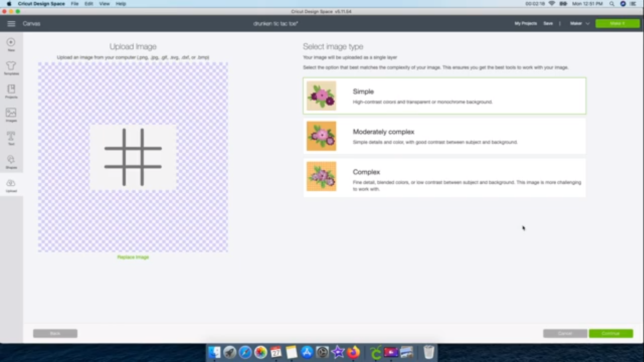Select the Text tool icon
Viewport: 644px width, 362px height.
(10, 137)
